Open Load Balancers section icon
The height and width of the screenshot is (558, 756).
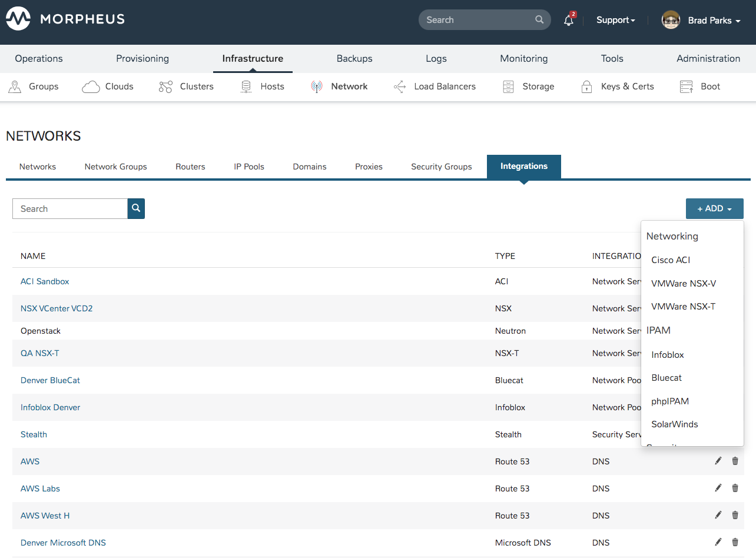400,87
